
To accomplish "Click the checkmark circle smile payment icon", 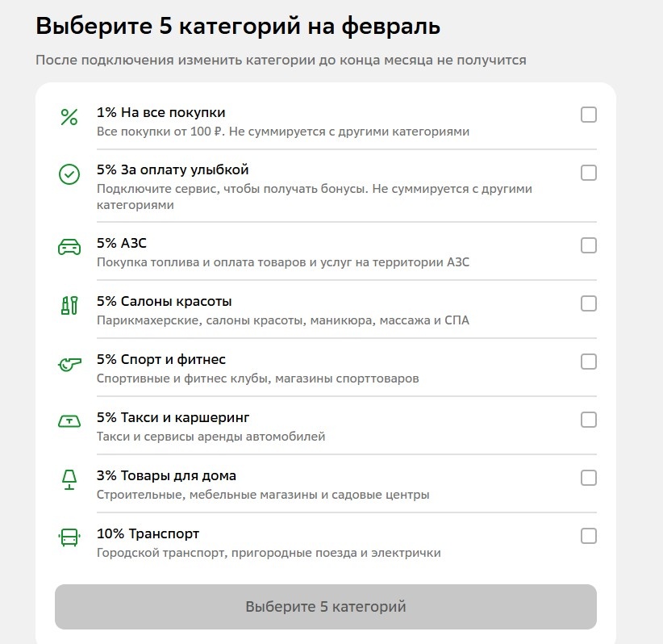I will [x=69, y=174].
